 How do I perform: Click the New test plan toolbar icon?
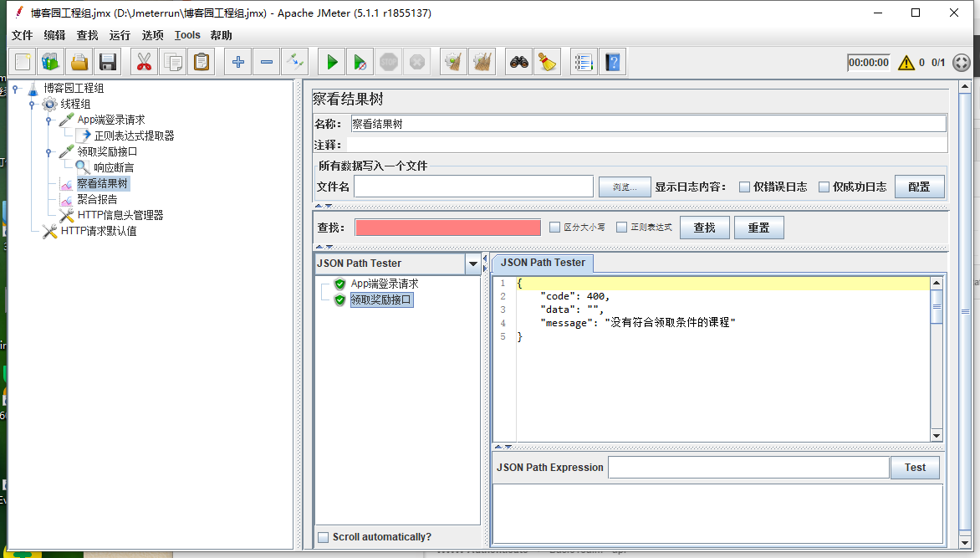pyautogui.click(x=23, y=62)
